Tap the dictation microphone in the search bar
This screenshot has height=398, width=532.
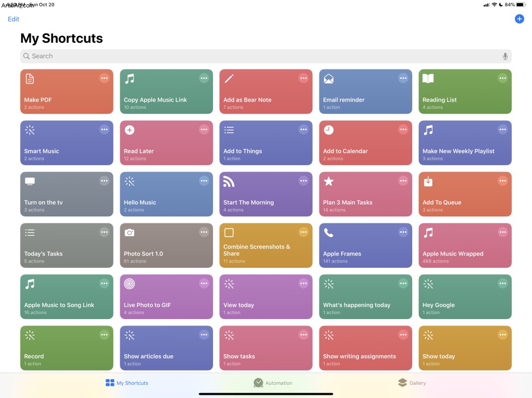tap(505, 56)
